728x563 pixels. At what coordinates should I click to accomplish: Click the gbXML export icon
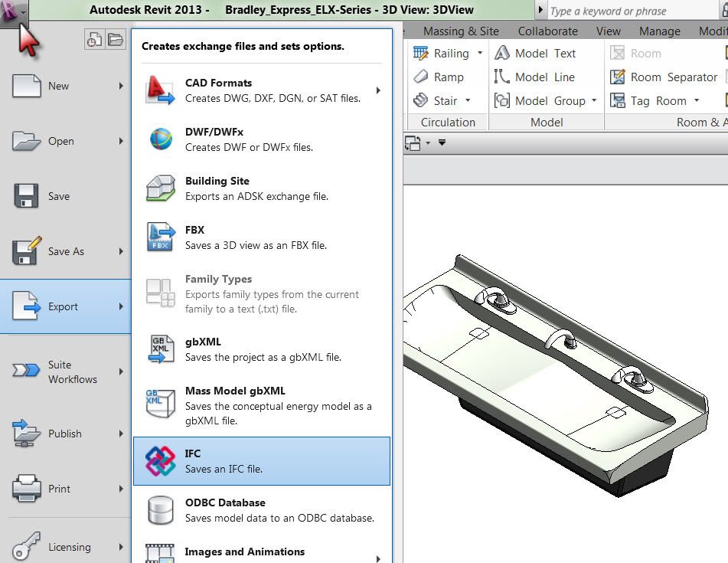click(161, 349)
